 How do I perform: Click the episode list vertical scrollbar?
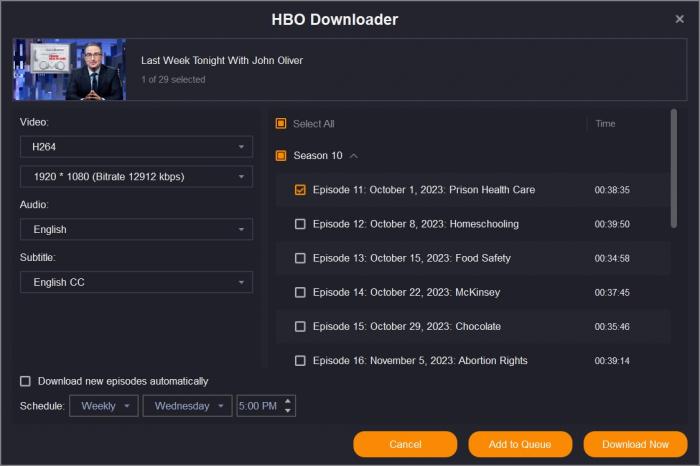(674, 169)
